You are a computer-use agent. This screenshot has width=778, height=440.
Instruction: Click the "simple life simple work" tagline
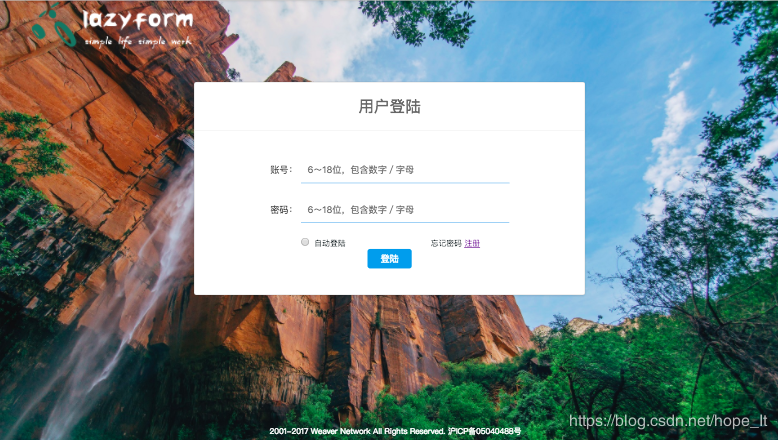pos(137,41)
